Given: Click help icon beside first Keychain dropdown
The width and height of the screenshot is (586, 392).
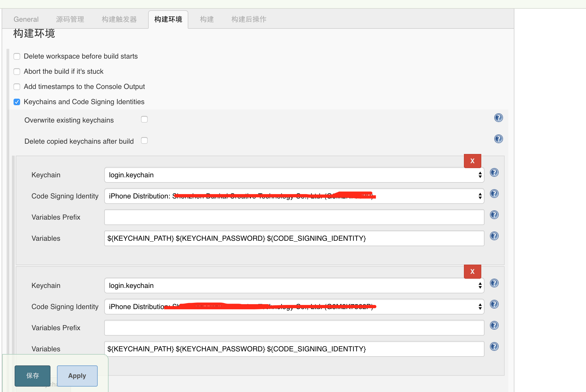Looking at the screenshot, I should [x=494, y=173].
